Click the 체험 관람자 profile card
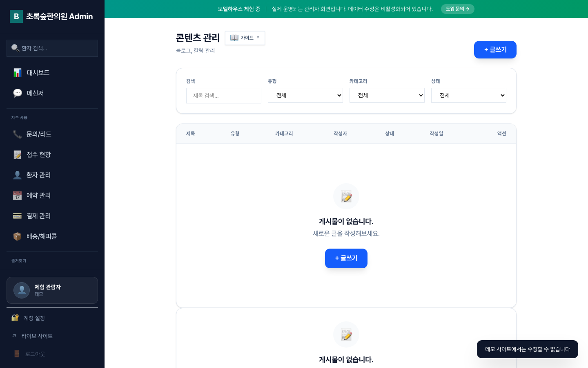Image resolution: width=588 pixels, height=368 pixels. [x=52, y=290]
